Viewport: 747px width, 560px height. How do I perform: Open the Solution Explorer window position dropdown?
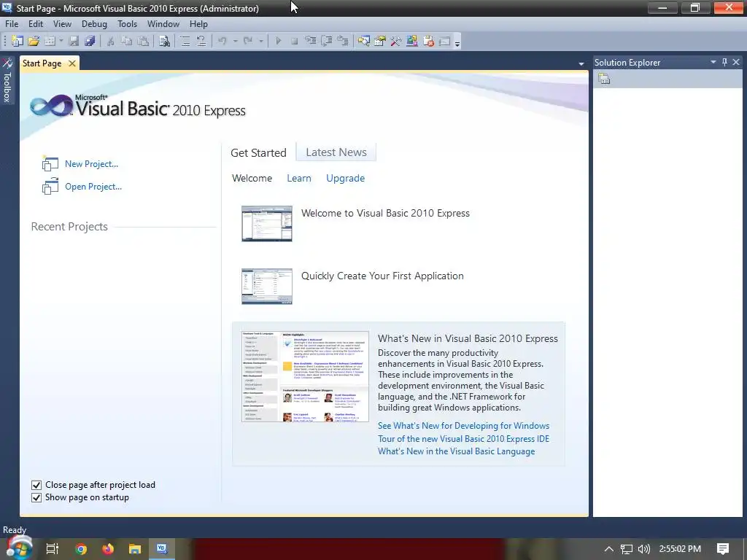(x=713, y=62)
